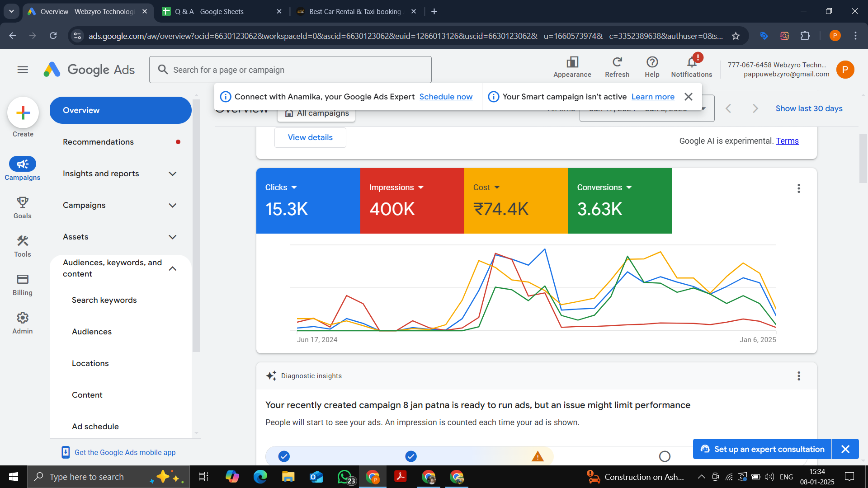Open the date range picker dropdown
The height and width of the screenshot is (488, 868).
tap(647, 109)
